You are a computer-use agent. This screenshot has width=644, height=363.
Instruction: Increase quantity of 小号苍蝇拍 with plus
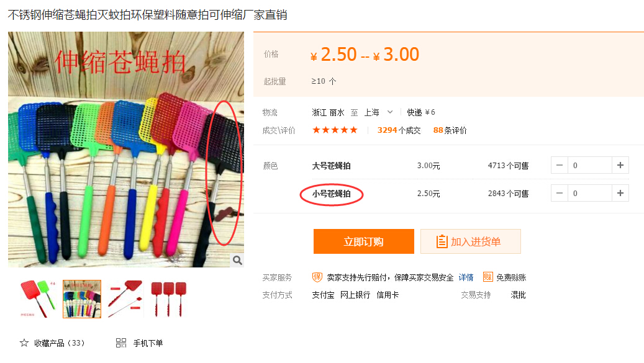click(620, 193)
